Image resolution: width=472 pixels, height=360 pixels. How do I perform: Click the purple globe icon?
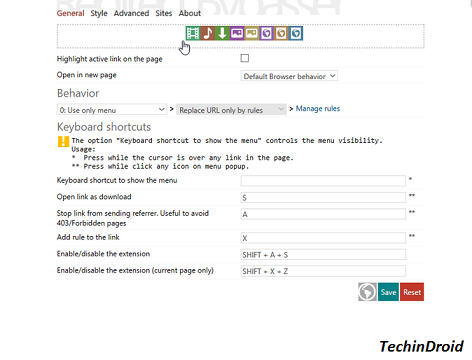tap(266, 33)
